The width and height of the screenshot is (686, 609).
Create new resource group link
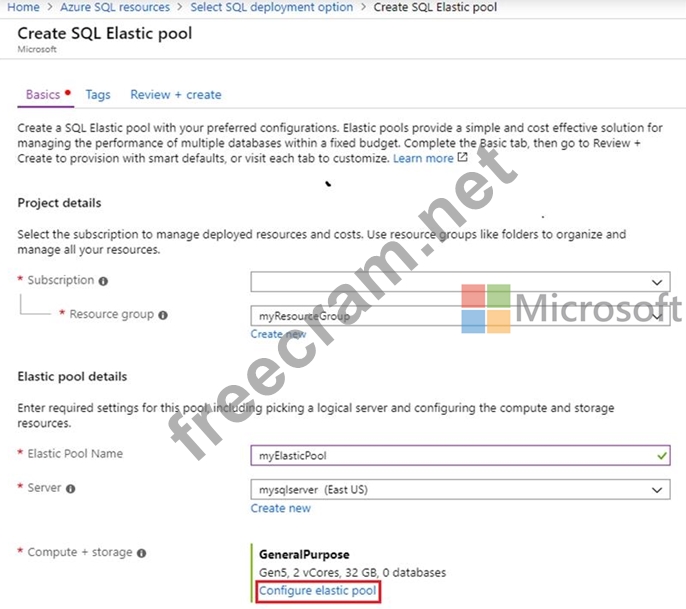pos(278,334)
